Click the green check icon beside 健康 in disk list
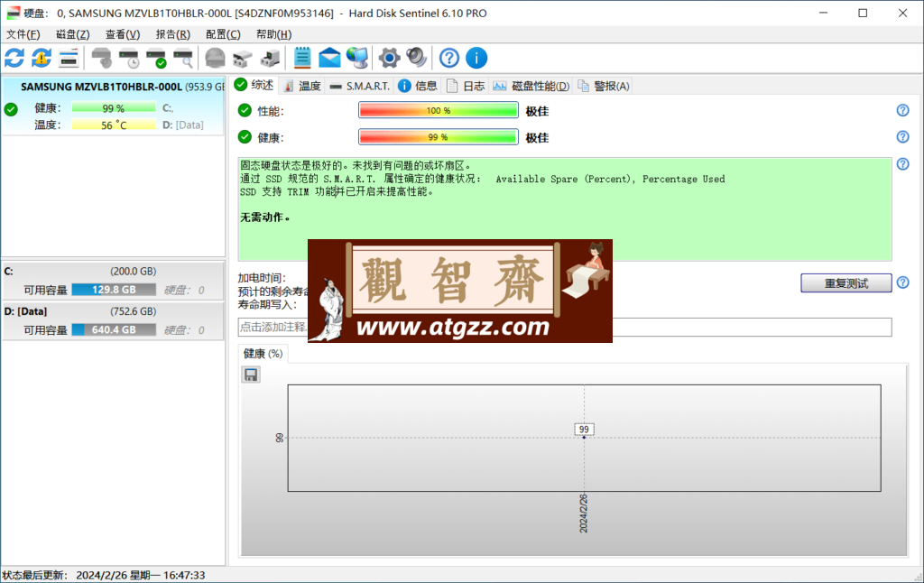This screenshot has height=583, width=924. click(11, 109)
